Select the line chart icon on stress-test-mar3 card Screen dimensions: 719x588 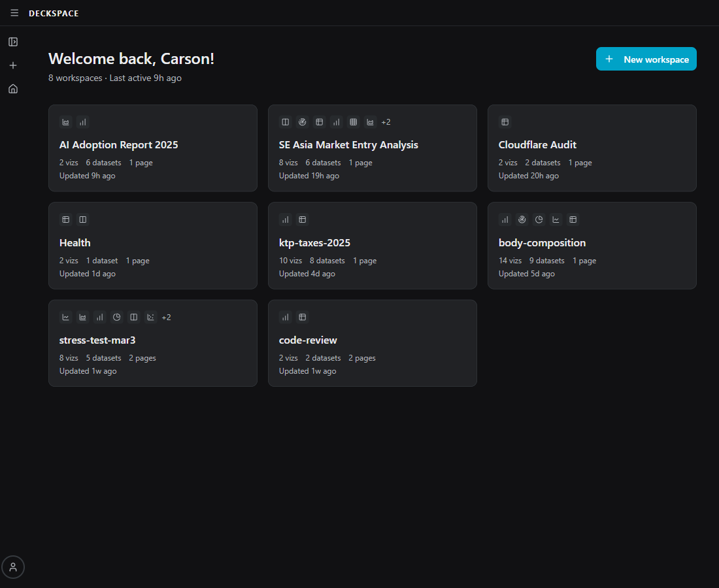click(65, 317)
